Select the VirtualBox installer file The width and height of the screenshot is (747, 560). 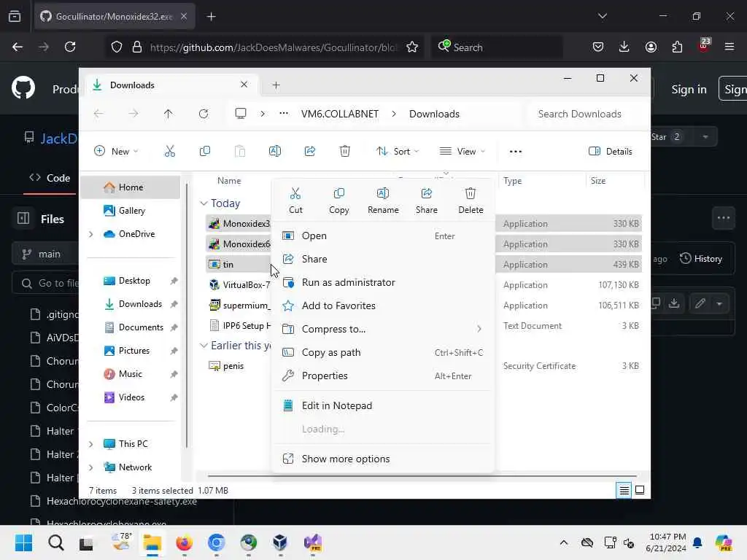click(x=239, y=285)
